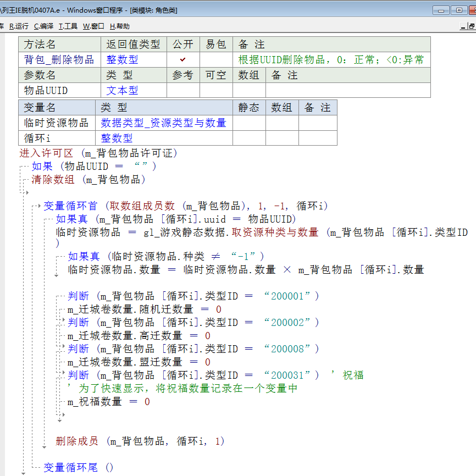Click the 变量循环首 loop statement

click(70, 206)
